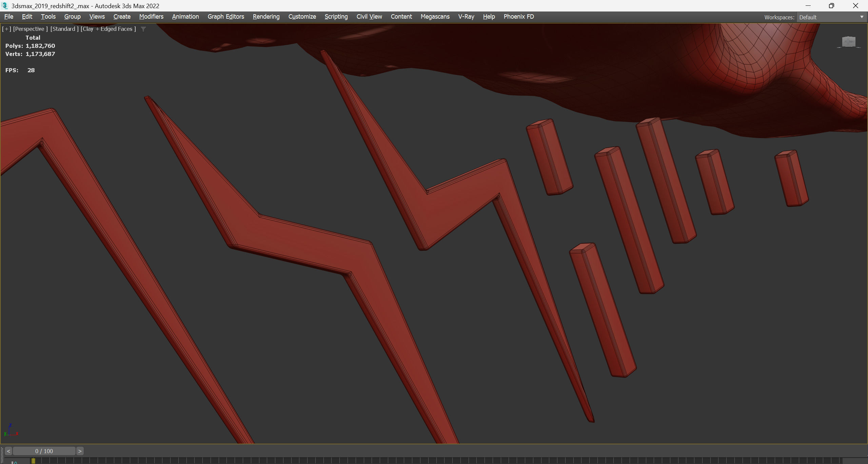Open the Modifiers menu
The width and height of the screenshot is (868, 464).
[x=151, y=17]
